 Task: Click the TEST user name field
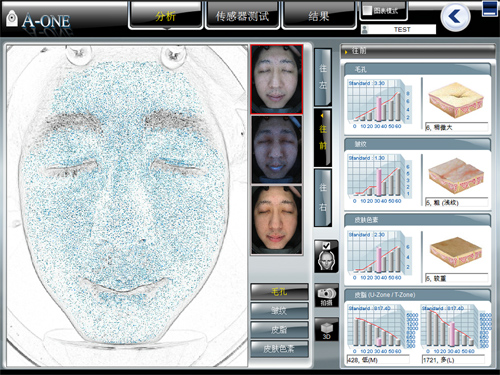pyautogui.click(x=402, y=30)
